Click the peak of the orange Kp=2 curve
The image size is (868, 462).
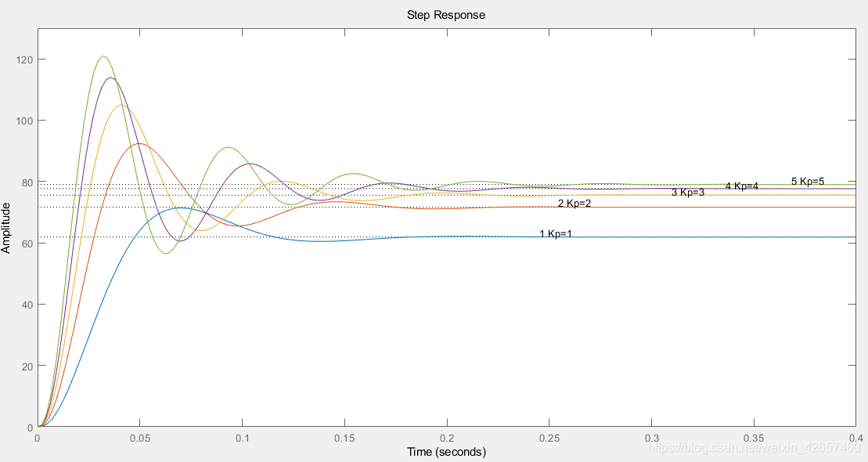[139, 143]
